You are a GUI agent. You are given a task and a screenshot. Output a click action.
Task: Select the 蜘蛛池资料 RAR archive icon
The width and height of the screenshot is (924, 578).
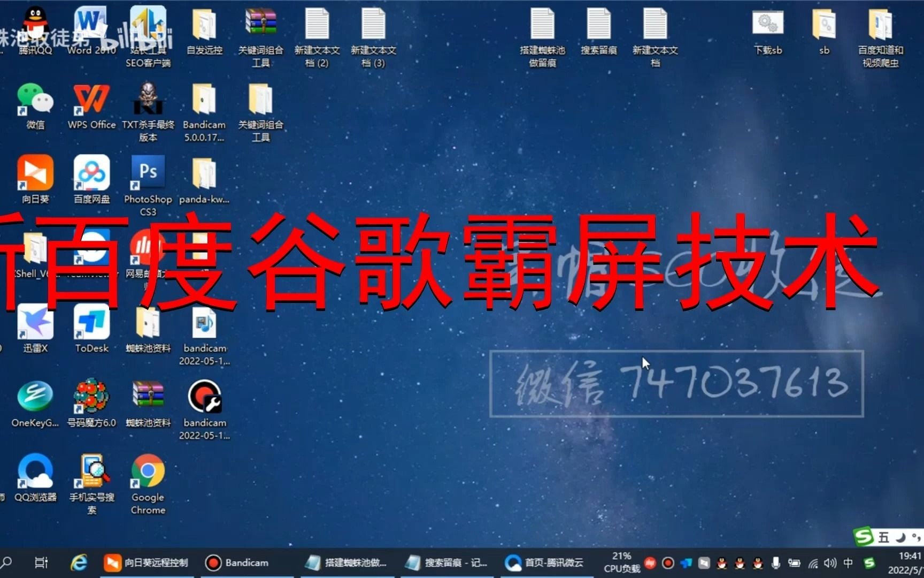click(x=148, y=404)
